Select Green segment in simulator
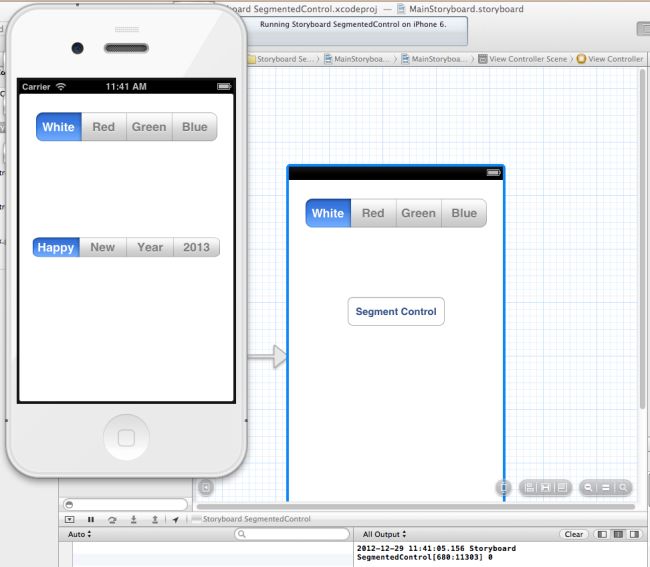The image size is (650, 567). pos(149,127)
